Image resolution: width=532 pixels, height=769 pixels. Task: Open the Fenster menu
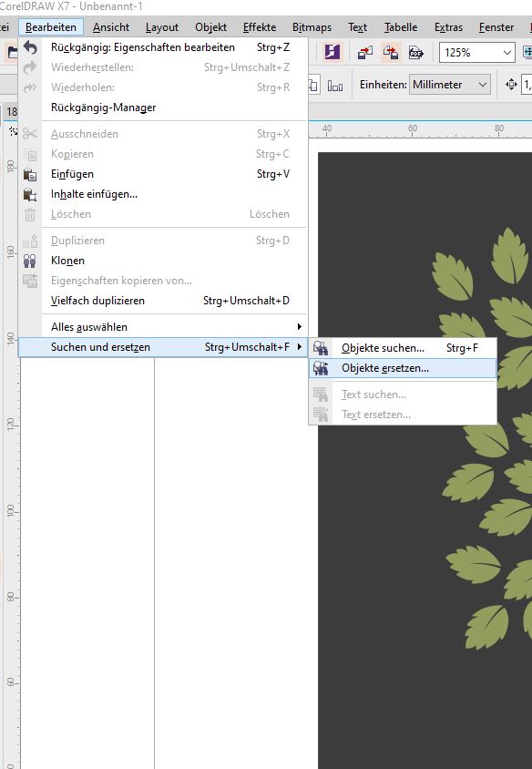tap(496, 27)
